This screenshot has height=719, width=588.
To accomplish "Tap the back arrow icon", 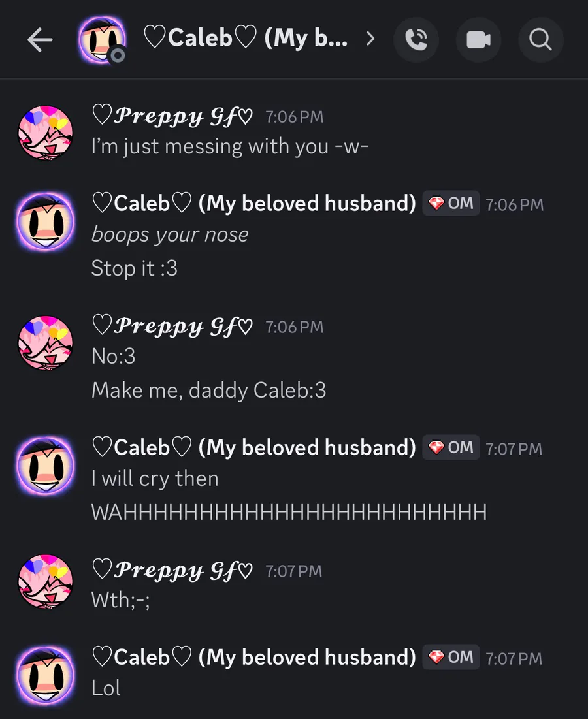I will [40, 40].
